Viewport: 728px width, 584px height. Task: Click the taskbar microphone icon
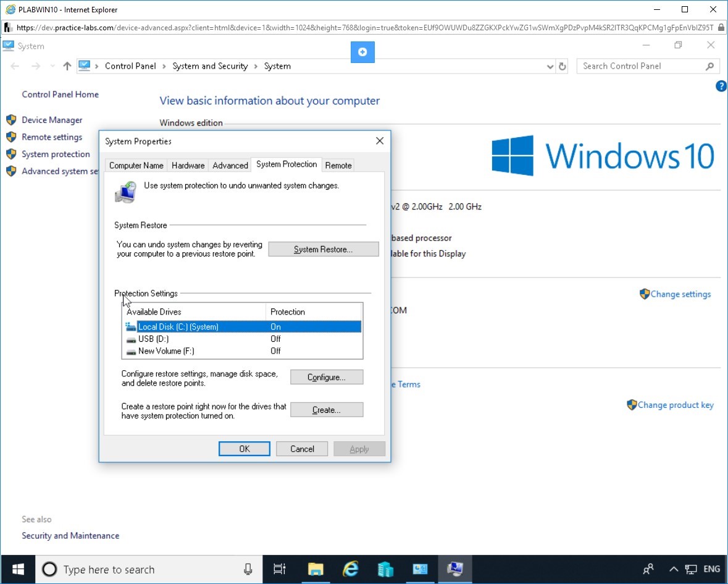pos(248,569)
